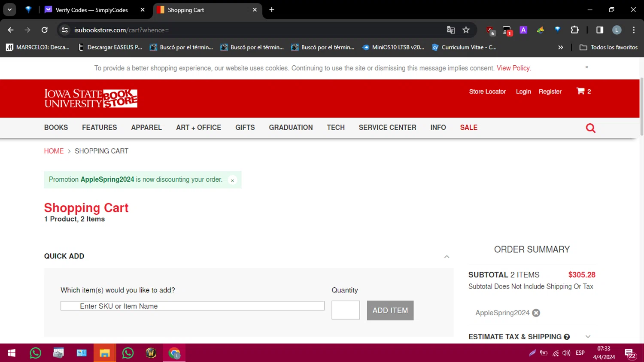Open the FEATURES menu
The height and width of the screenshot is (362, 644).
coord(99,128)
